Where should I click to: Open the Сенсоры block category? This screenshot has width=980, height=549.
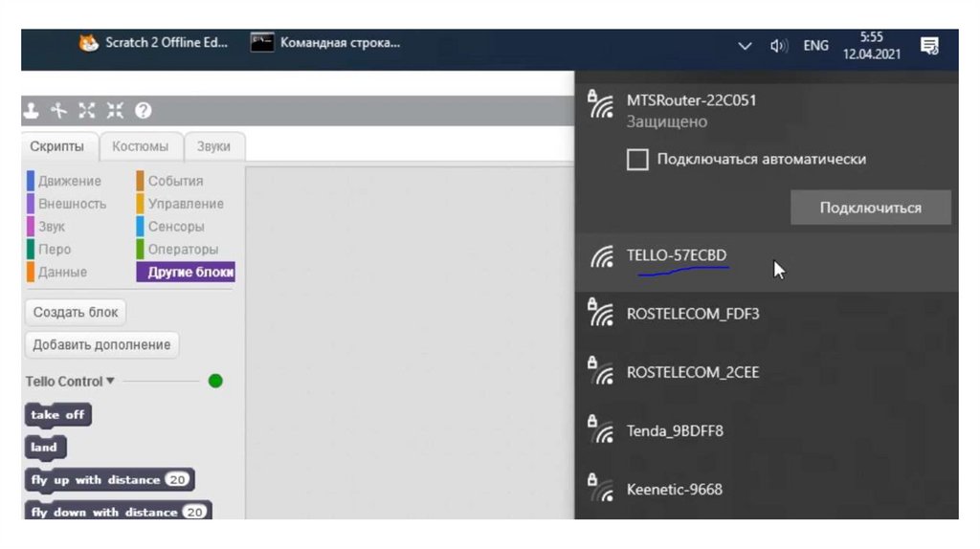170,227
